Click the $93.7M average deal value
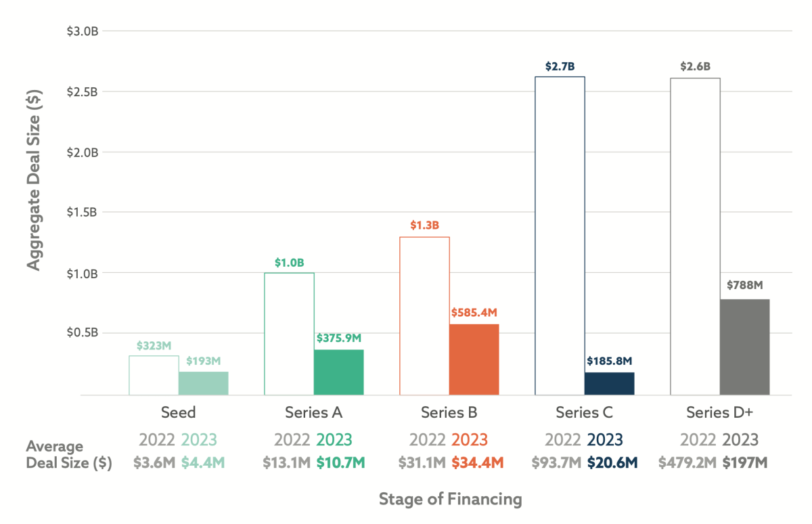The image size is (812, 524). tap(557, 463)
